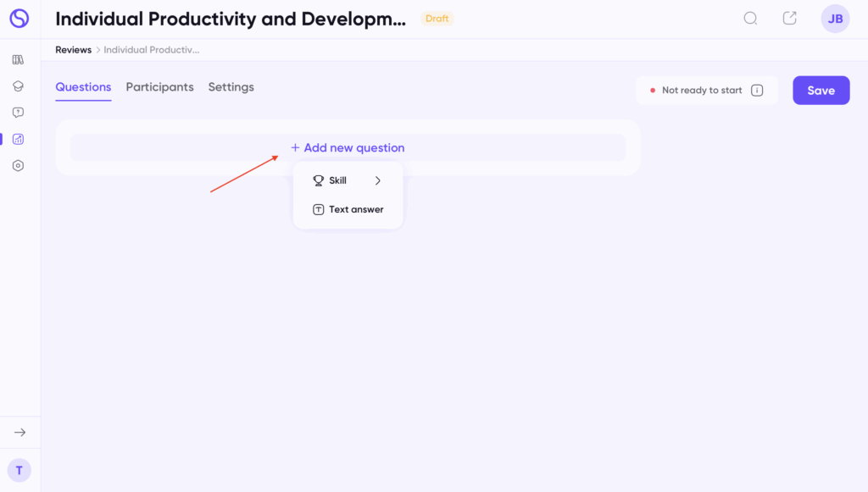Choose Skill from the question type menu
The height and width of the screenshot is (492, 868).
337,180
